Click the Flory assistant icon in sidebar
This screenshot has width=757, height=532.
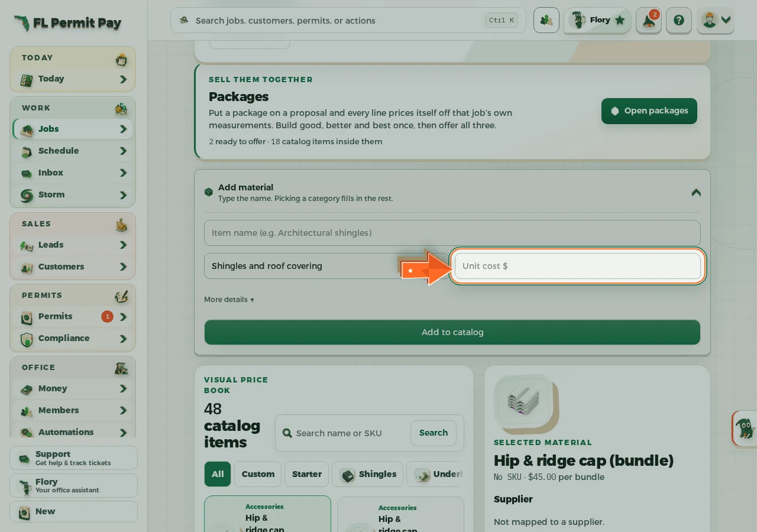(x=24, y=486)
